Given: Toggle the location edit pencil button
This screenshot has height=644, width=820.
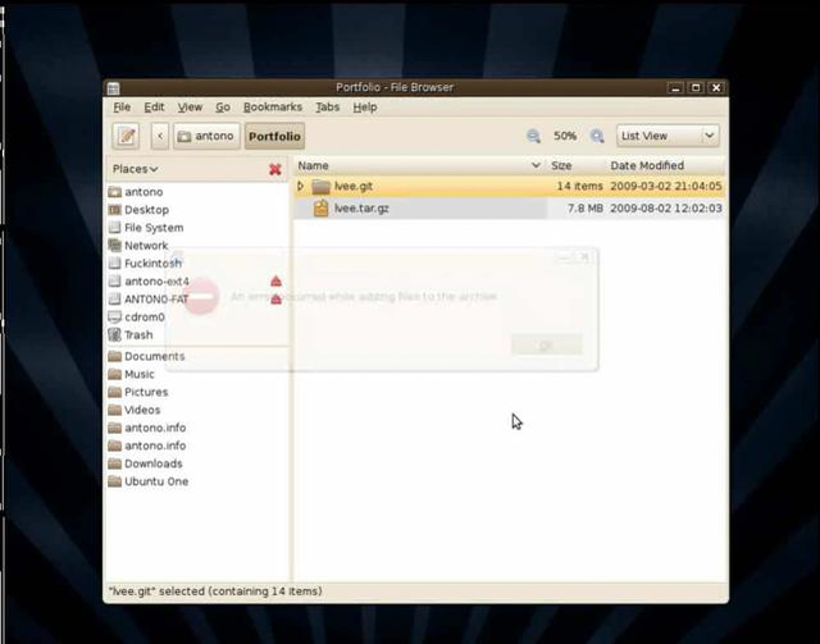Looking at the screenshot, I should tap(126, 136).
